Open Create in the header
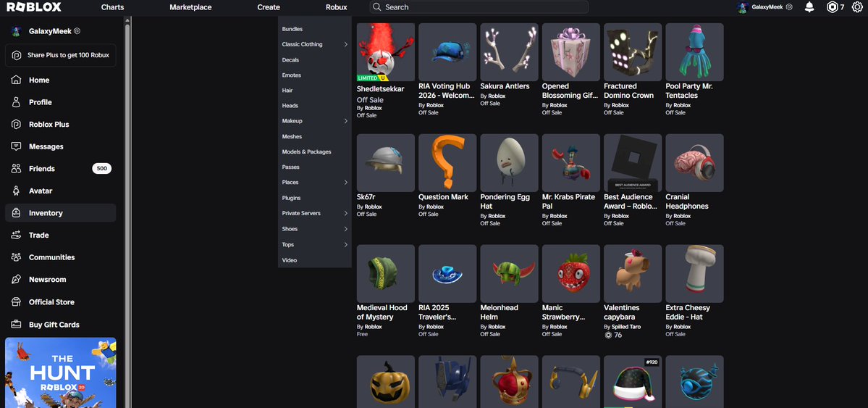The height and width of the screenshot is (408, 868). click(x=269, y=7)
